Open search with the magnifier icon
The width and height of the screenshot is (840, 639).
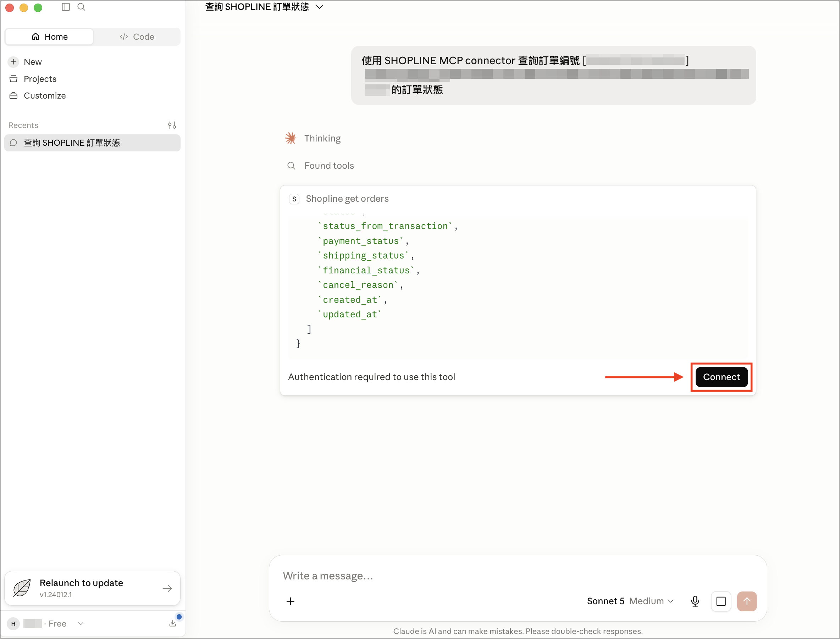(82, 7)
